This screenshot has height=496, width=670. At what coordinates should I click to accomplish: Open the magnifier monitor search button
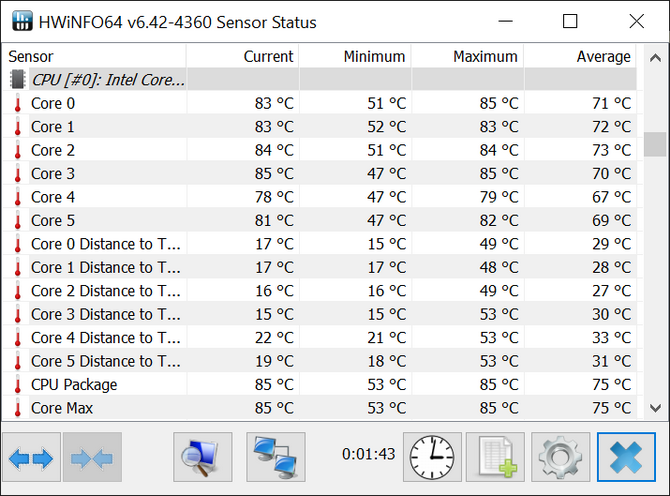(x=203, y=457)
